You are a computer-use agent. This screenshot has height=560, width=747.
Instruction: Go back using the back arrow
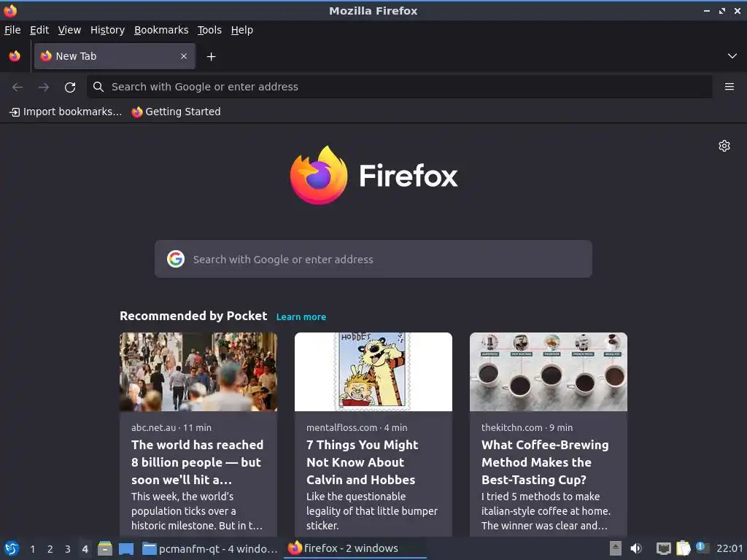tap(18, 87)
